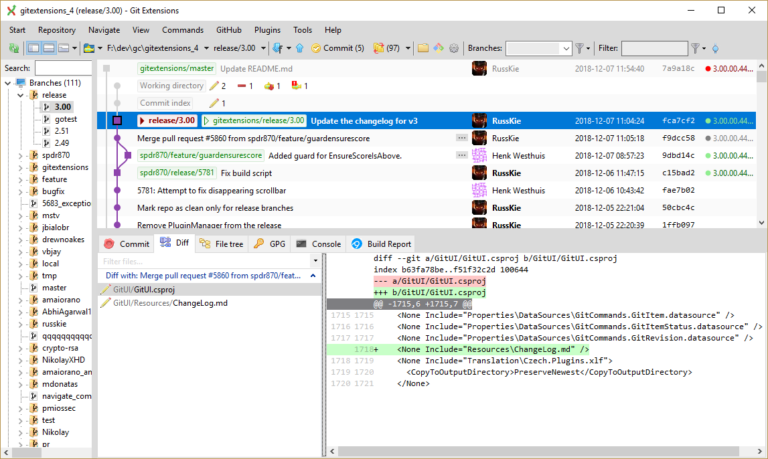Click the push up-arrow icon in the toolbar
768x459 pixels.
tap(299, 48)
